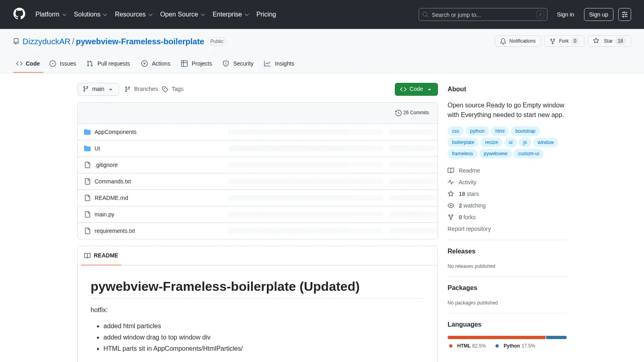Select the bootstrap topic tag

525,131
